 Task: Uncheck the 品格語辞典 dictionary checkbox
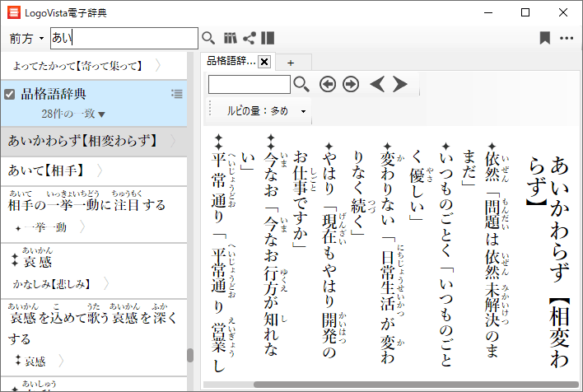[10, 94]
